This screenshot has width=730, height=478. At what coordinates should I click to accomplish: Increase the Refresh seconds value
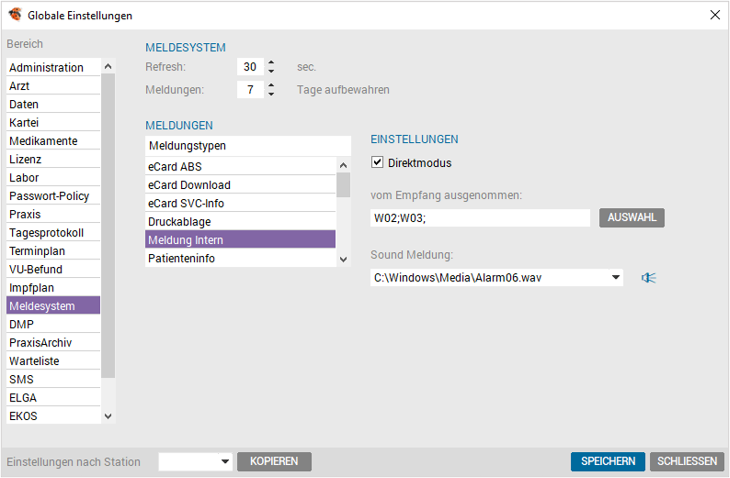coord(271,63)
